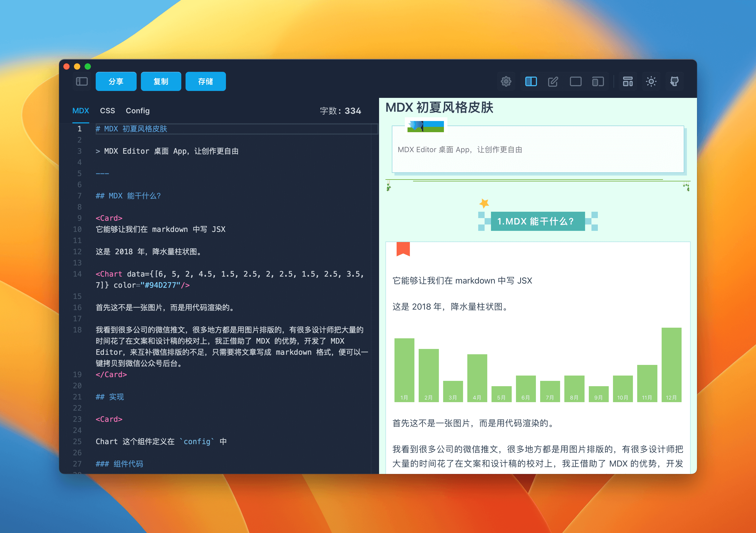Open settings gear icon
756x533 pixels.
506,81
